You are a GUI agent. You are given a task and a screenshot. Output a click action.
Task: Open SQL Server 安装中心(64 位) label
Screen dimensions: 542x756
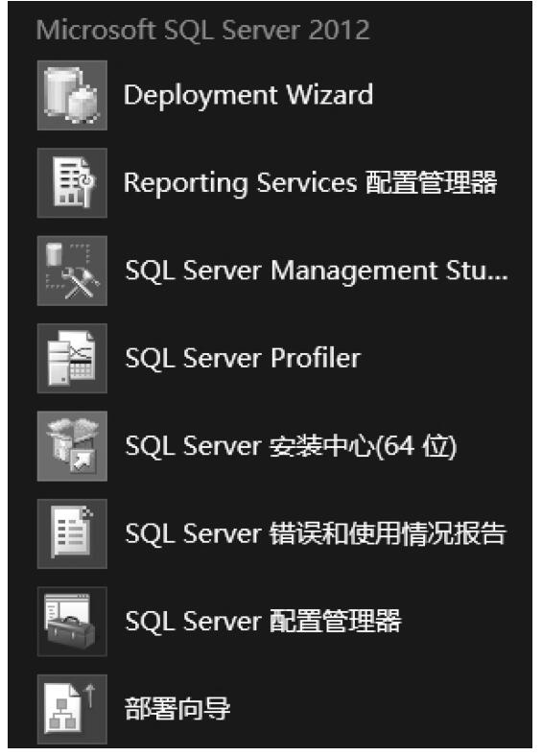click(291, 446)
